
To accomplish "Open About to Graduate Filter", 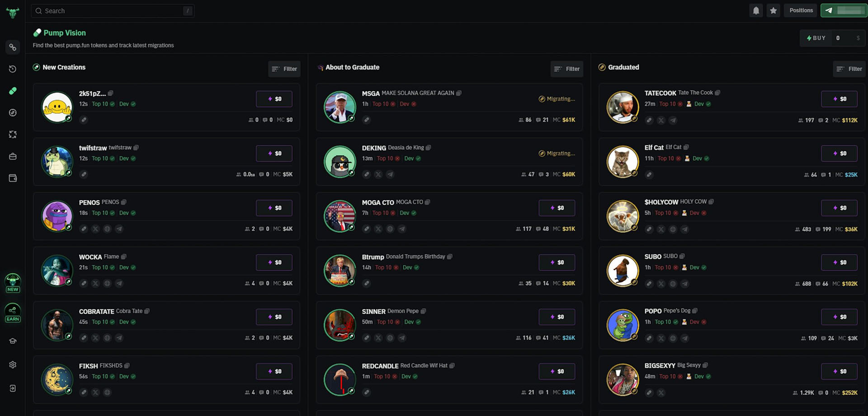I will [567, 69].
